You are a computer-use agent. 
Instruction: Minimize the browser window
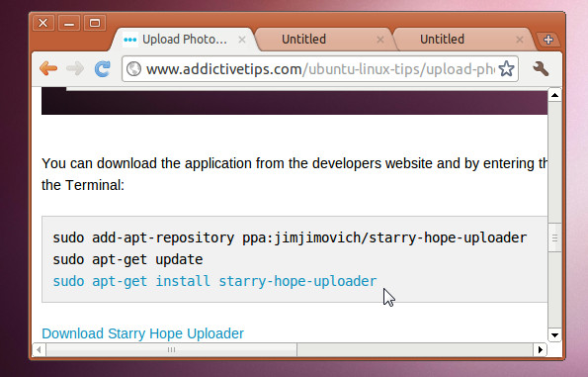pyautogui.click(x=69, y=23)
